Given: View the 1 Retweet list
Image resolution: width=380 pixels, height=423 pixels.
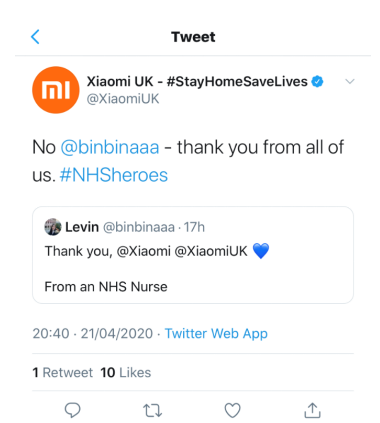Looking at the screenshot, I should (63, 372).
